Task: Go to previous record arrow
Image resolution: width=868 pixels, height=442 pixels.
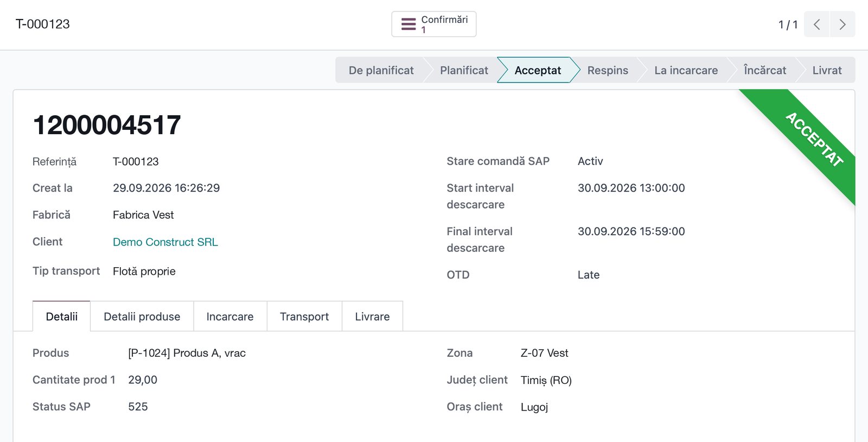Action: point(816,24)
